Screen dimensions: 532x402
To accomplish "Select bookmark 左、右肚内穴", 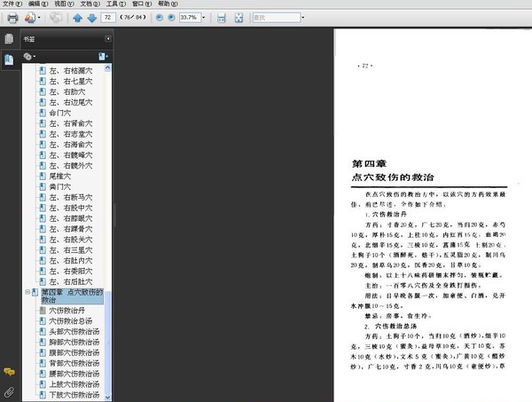I will tap(71, 260).
